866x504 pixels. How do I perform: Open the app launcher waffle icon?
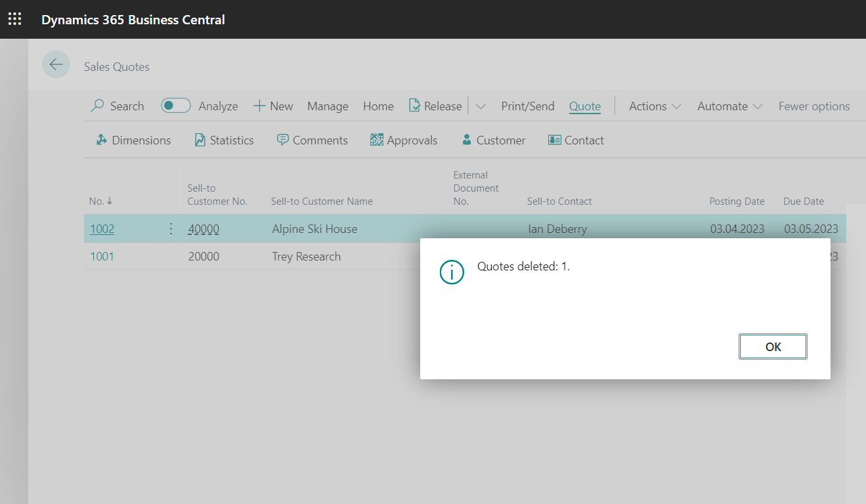point(14,19)
